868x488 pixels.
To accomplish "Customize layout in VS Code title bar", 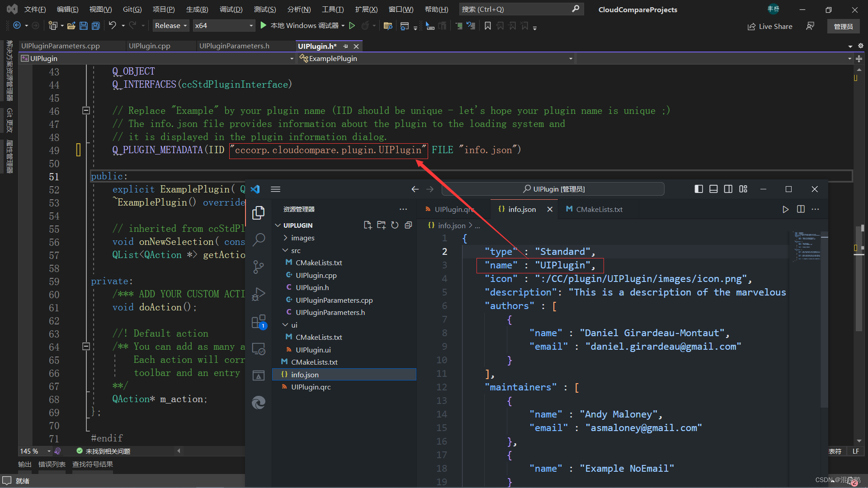I will click(x=743, y=189).
